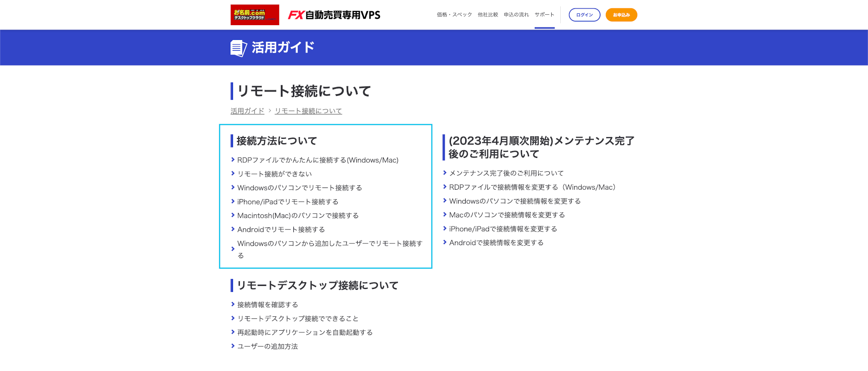Image resolution: width=868 pixels, height=371 pixels.
Task: Open 他社比較 menu item
Action: (488, 15)
